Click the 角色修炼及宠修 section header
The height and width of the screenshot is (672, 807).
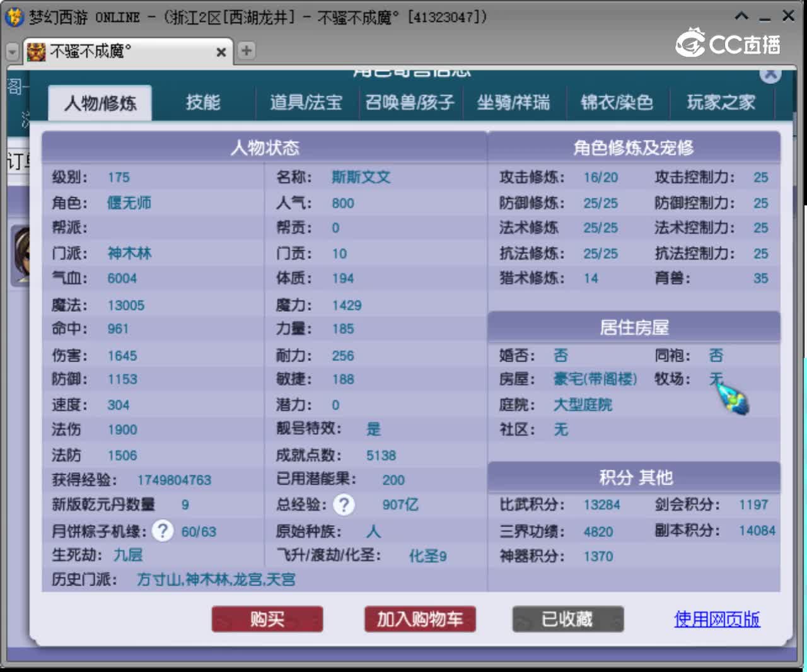point(634,148)
